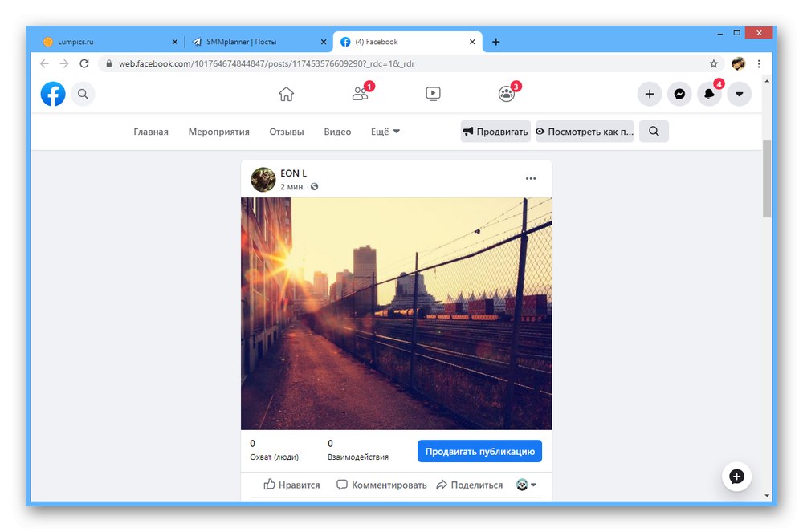Click the Create plus button in header
The height and width of the screenshot is (532, 803).
pyautogui.click(x=650, y=94)
